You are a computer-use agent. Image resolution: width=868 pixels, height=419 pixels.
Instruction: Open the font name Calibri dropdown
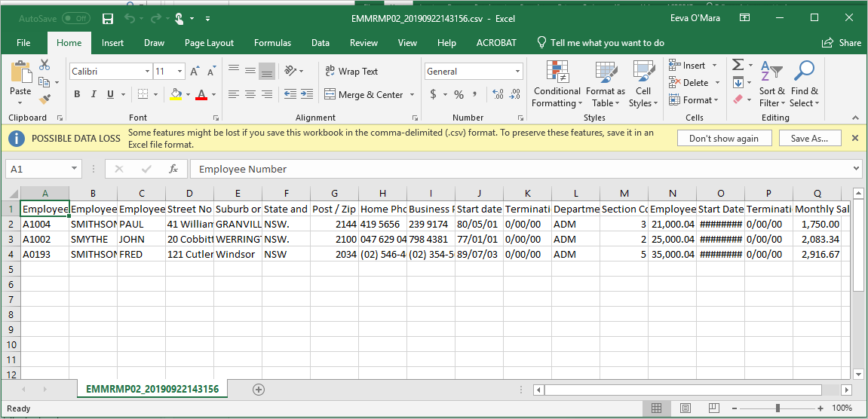pos(147,72)
